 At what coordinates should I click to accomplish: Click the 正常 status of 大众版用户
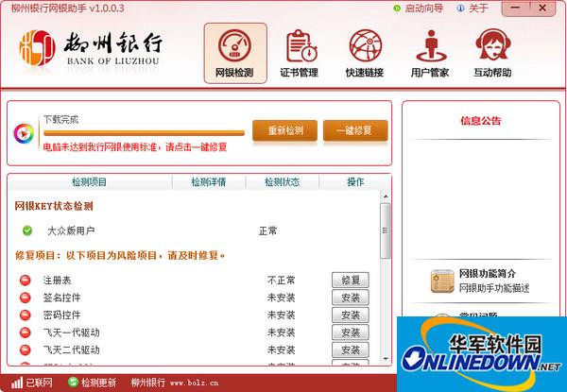point(268,230)
